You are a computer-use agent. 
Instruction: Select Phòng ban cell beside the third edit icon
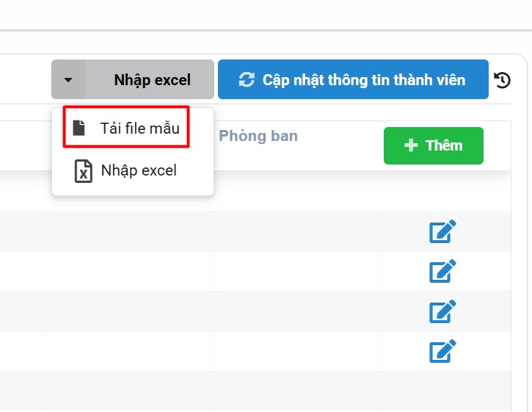pos(295,311)
